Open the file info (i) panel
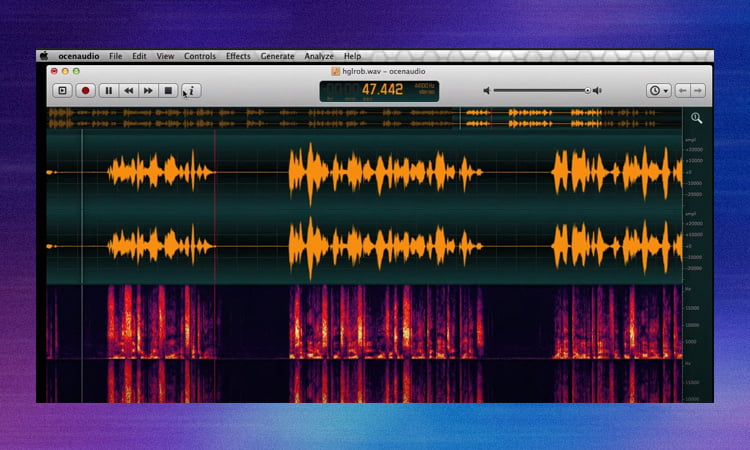This screenshot has height=450, width=750. click(x=190, y=90)
